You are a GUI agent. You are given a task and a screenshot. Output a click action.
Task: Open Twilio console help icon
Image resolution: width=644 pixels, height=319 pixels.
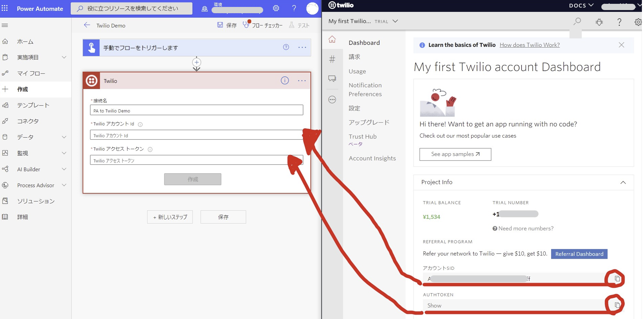(x=619, y=22)
